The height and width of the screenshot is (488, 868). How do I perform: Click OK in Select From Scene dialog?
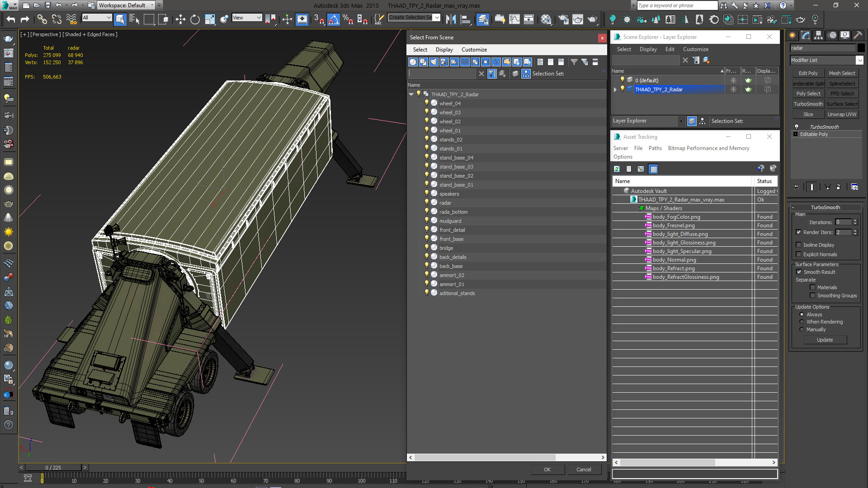coord(547,469)
